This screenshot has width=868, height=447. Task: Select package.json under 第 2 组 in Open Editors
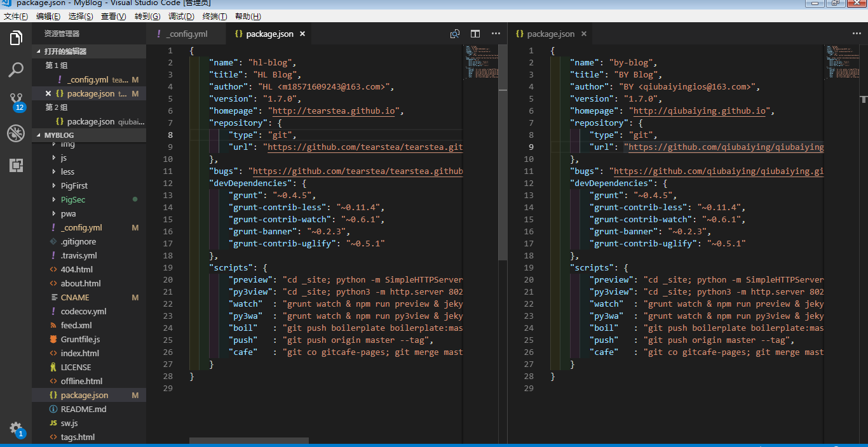(89, 121)
